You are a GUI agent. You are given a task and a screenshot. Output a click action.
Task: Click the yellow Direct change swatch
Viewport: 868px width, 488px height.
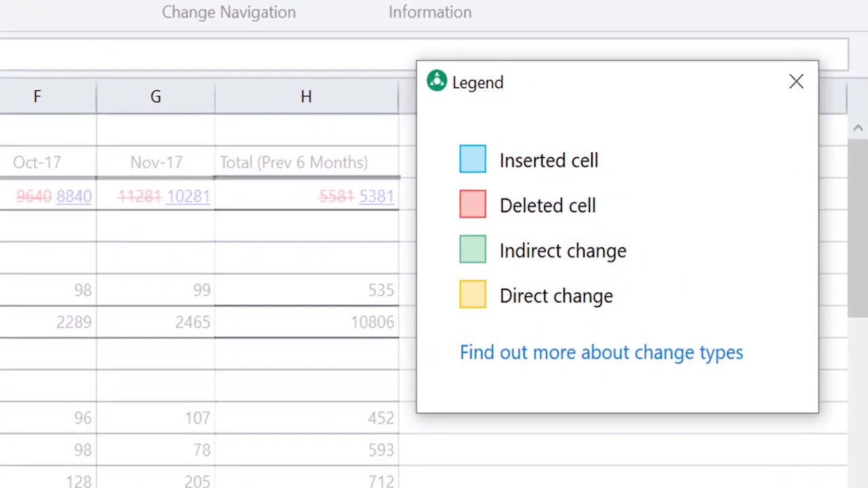(x=473, y=295)
